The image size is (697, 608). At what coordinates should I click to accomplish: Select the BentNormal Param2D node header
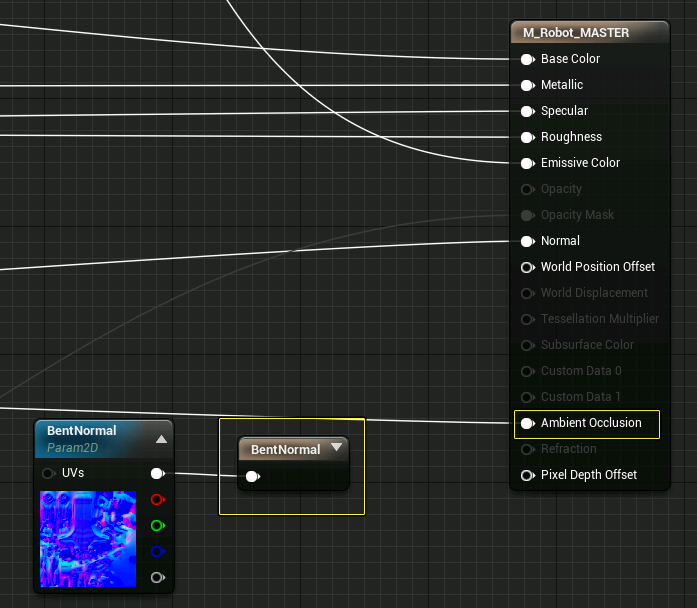104,439
